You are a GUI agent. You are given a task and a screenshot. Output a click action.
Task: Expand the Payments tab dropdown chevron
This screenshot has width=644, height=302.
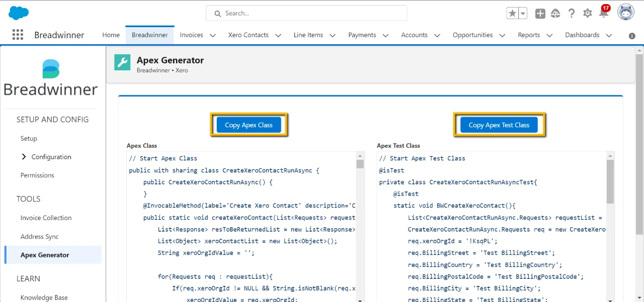385,35
